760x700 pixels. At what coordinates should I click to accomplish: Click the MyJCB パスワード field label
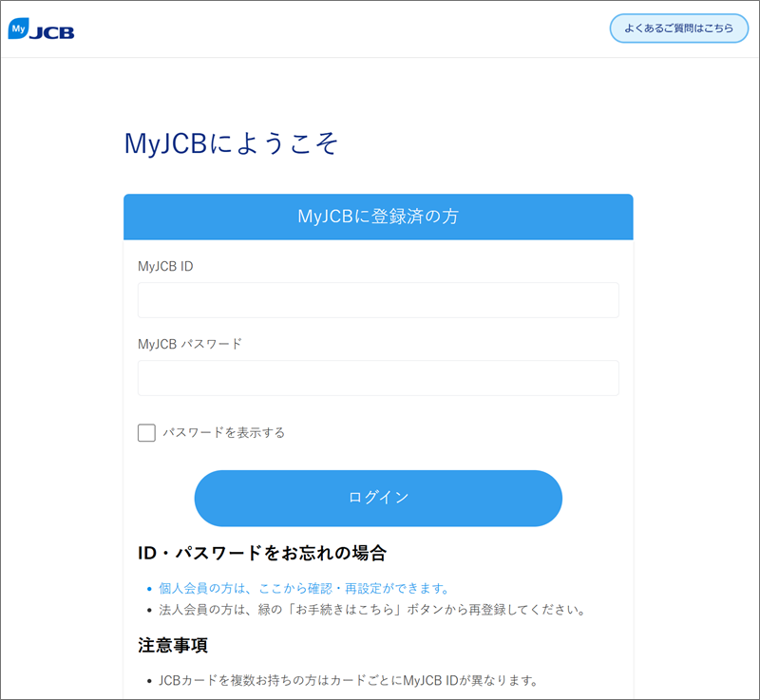point(189,344)
